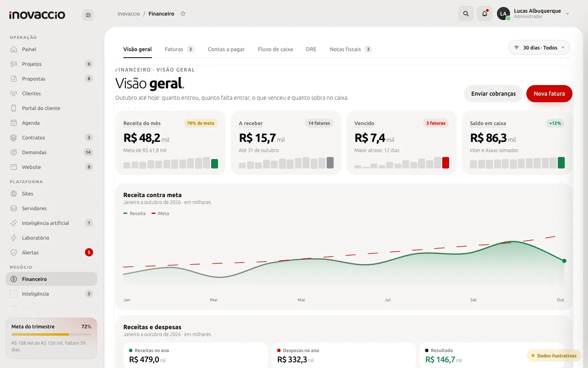Open Painel via its home icon
The height and width of the screenshot is (368, 588).
coord(14,49)
